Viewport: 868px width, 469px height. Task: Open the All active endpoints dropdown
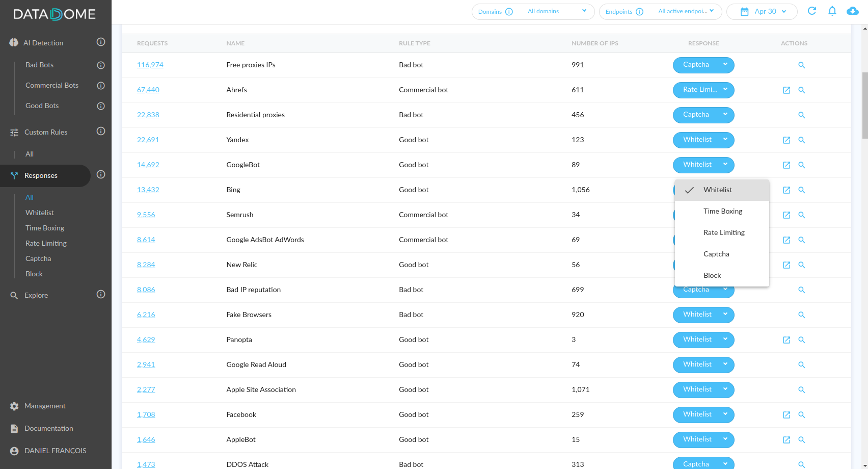pos(686,11)
